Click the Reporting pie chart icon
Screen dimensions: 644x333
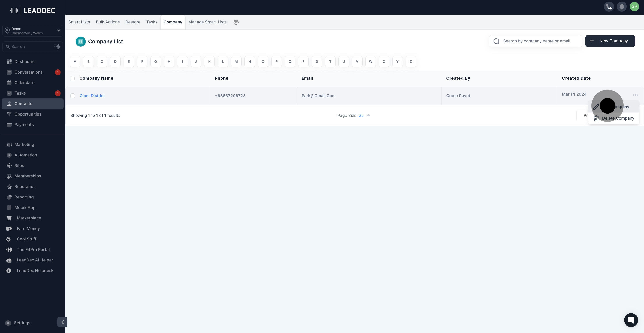click(9, 197)
